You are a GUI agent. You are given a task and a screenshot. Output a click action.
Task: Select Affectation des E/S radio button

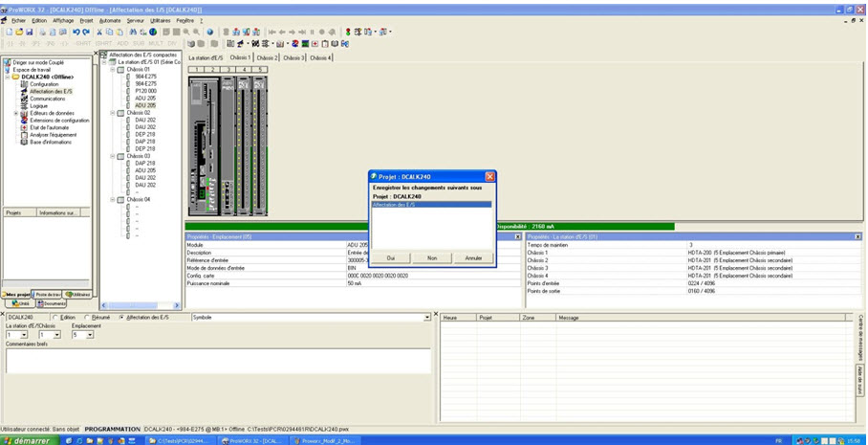tap(121, 318)
